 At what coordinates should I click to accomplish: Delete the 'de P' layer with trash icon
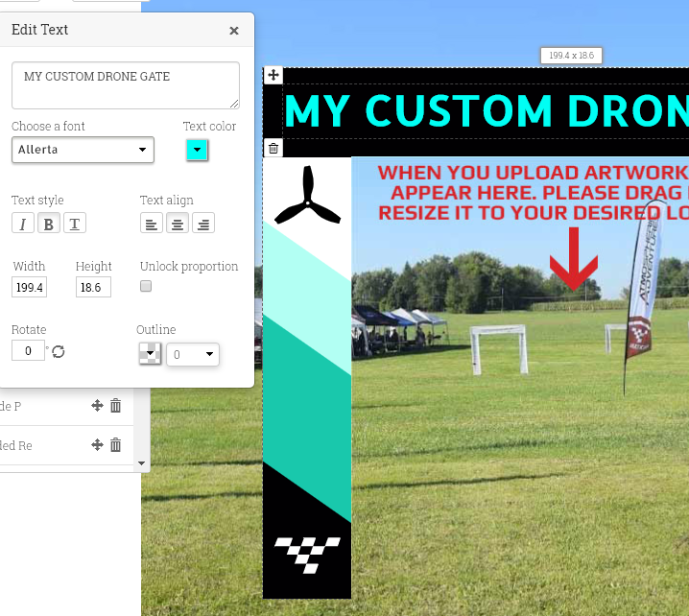pos(115,406)
